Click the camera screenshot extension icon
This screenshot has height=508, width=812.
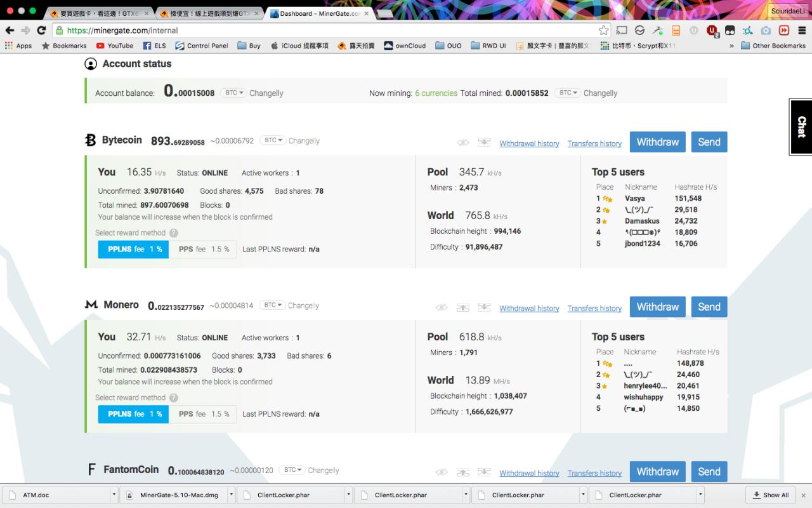(x=766, y=30)
